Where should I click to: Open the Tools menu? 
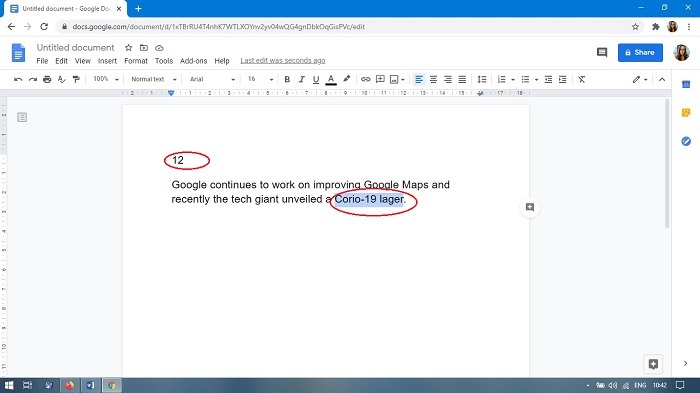[164, 61]
